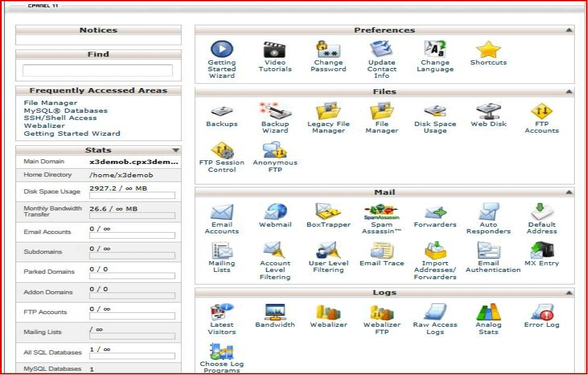Screen dimensions: 588x375
Task: Open the Webmail icon
Action: pyautogui.click(x=275, y=212)
